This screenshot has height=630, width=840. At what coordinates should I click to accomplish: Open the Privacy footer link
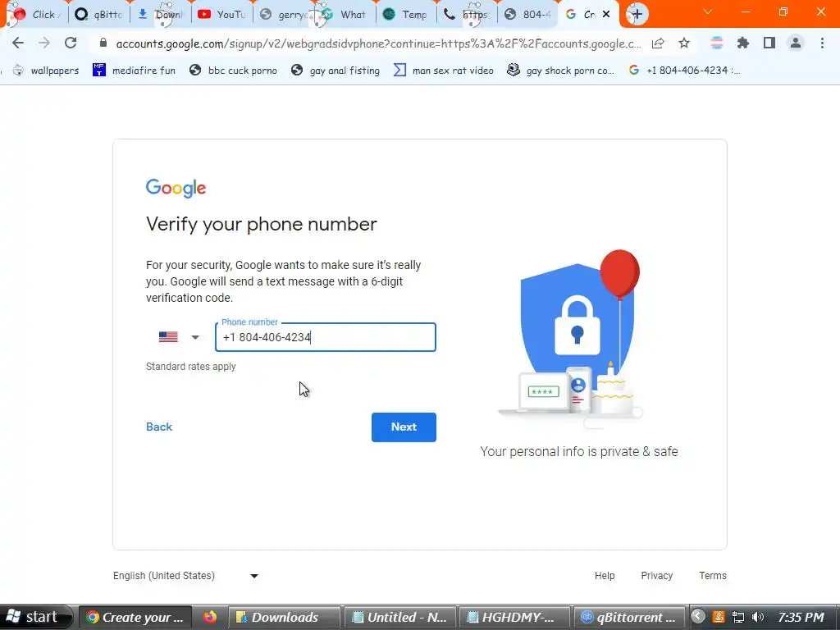[657, 575]
